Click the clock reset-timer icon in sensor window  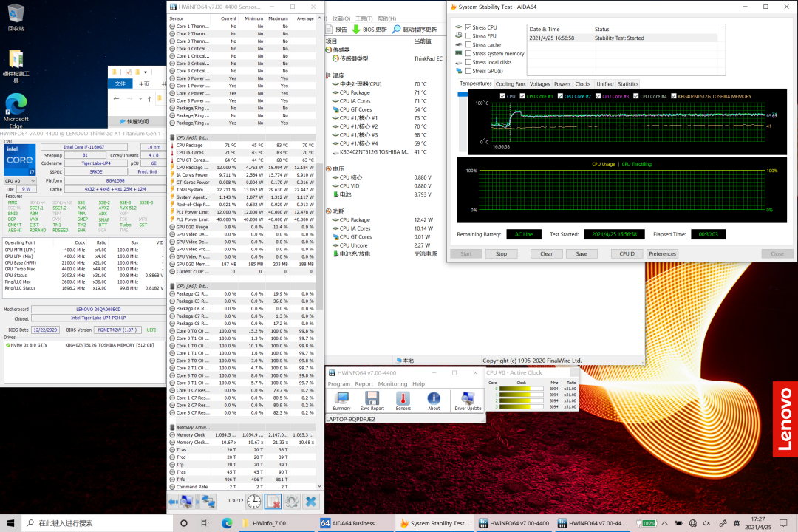coord(253,502)
